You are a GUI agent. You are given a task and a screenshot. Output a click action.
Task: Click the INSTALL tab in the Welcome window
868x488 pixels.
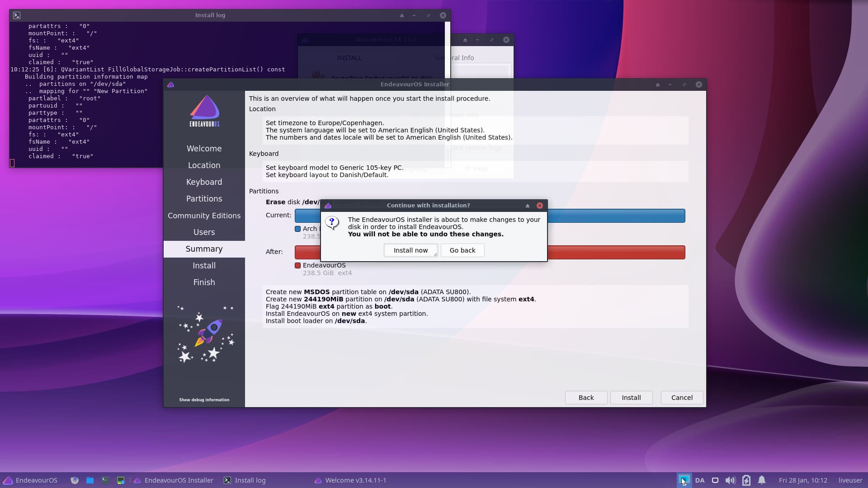349,58
